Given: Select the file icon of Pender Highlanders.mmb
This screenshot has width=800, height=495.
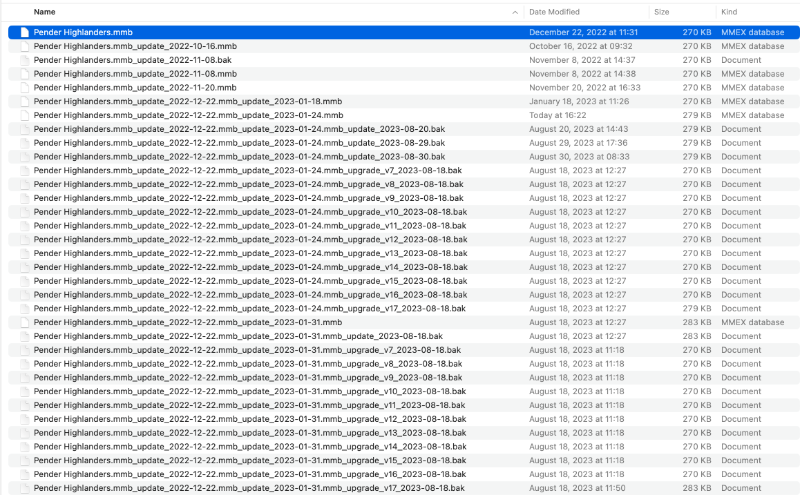Looking at the screenshot, I should (24, 32).
